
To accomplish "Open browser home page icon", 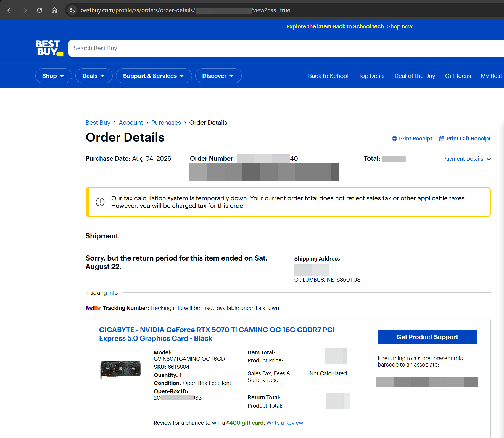I will tap(54, 10).
